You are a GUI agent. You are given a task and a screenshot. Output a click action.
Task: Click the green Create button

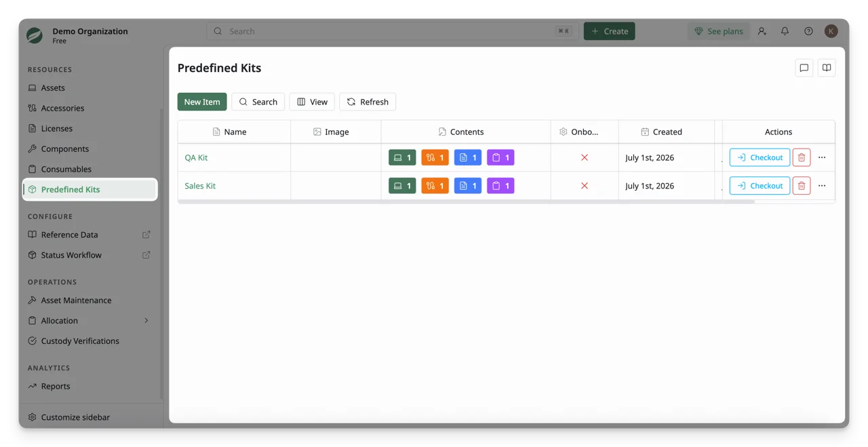pyautogui.click(x=610, y=31)
